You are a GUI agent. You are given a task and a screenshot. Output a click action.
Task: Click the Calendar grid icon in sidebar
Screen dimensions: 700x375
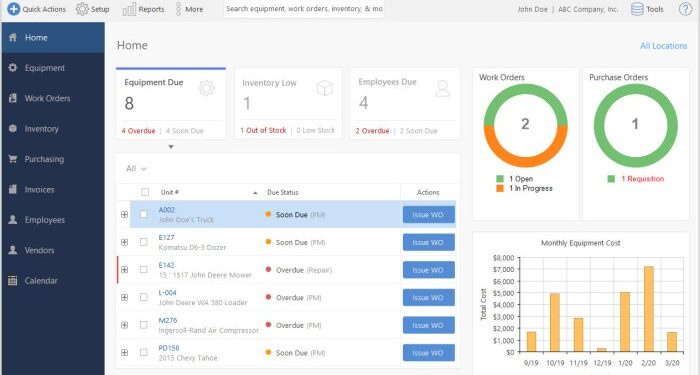tap(13, 280)
